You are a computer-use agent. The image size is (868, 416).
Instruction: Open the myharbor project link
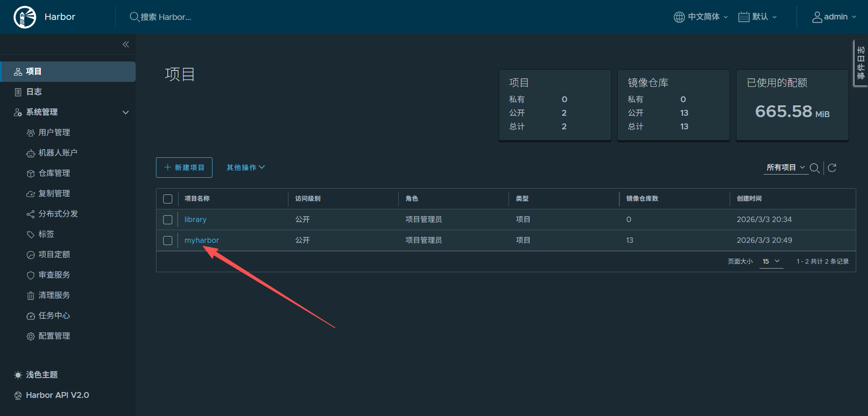point(202,240)
